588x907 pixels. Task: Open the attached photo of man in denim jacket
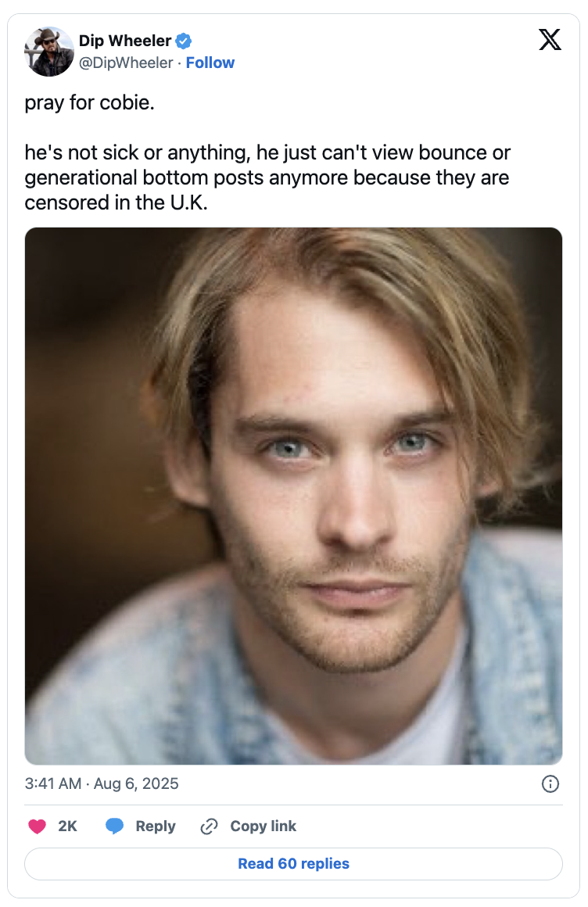(293, 496)
